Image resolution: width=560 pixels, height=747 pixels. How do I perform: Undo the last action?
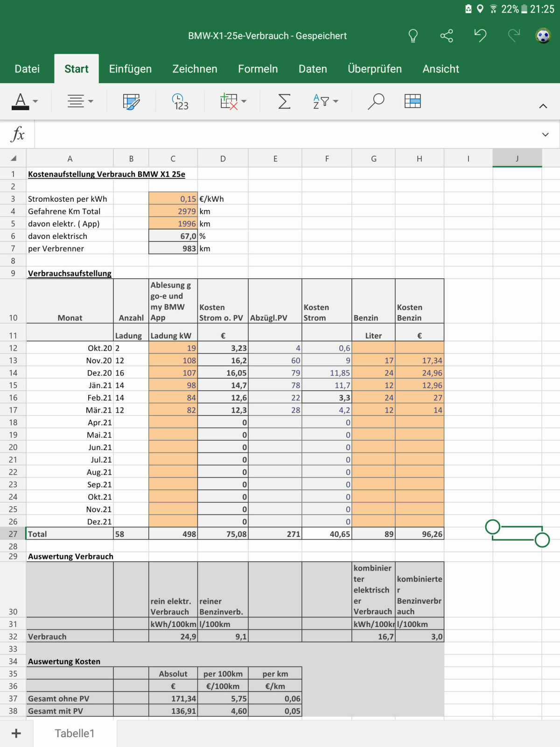(480, 35)
